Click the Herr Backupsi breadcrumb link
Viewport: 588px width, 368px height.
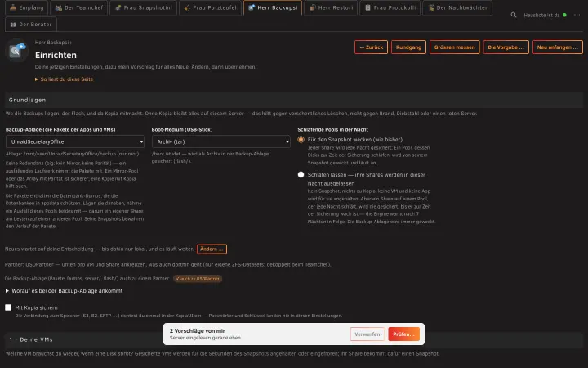pos(51,43)
